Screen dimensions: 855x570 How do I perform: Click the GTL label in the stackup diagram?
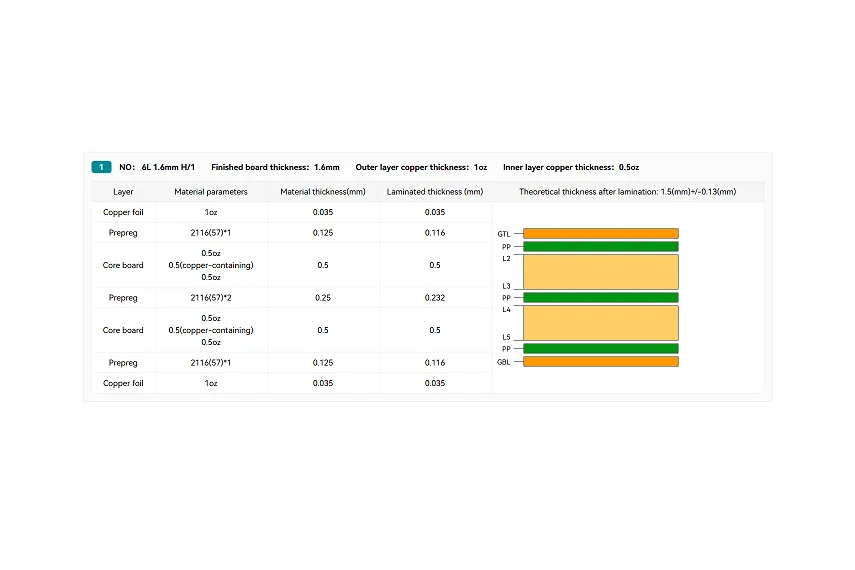[x=504, y=234]
